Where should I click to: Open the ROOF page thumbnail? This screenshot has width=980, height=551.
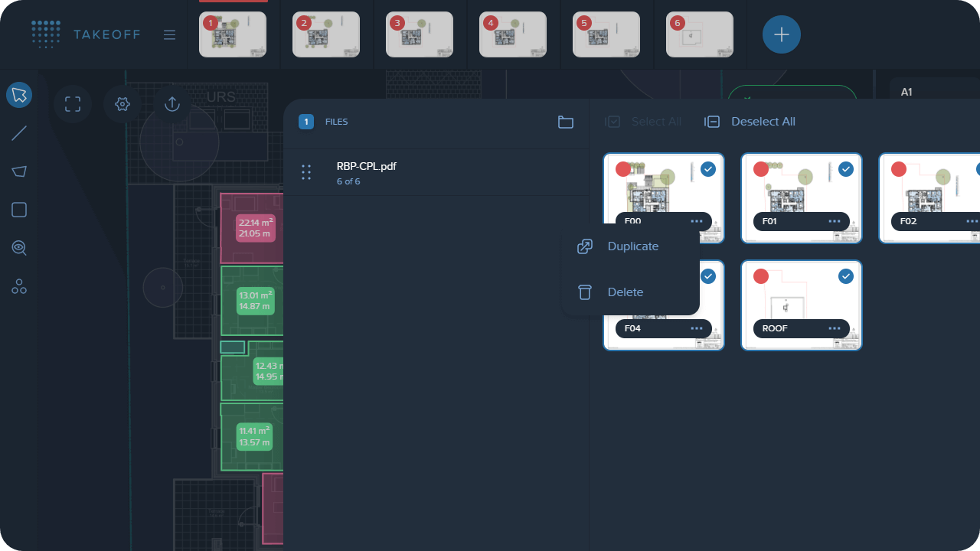coord(802,305)
